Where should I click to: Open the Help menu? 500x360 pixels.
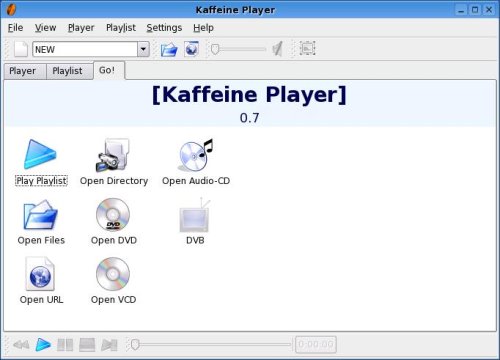[x=203, y=28]
